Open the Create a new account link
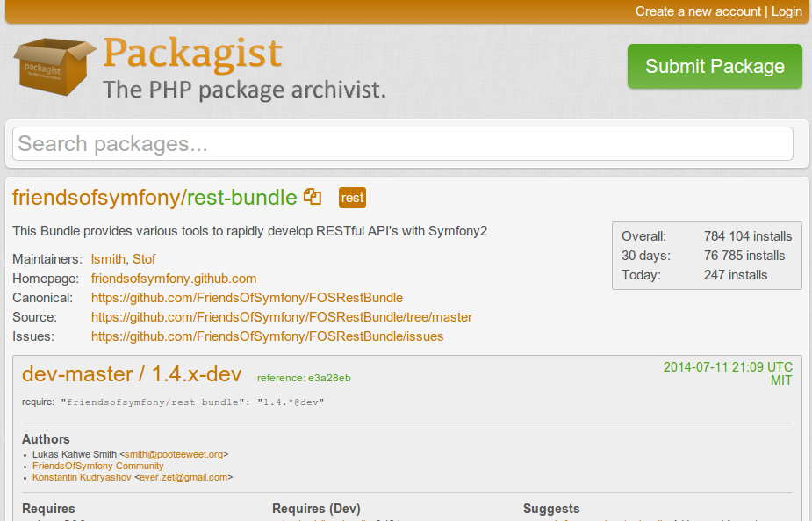 (x=698, y=11)
